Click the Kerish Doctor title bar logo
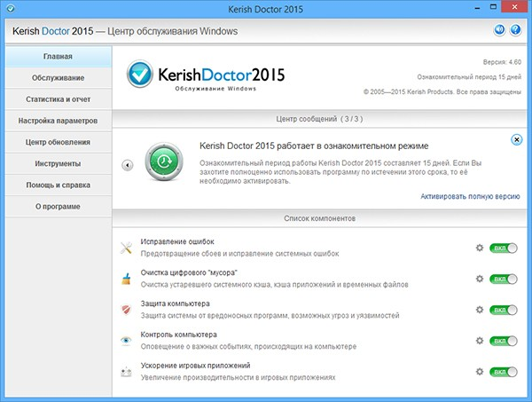The height and width of the screenshot is (402, 532). point(11,8)
